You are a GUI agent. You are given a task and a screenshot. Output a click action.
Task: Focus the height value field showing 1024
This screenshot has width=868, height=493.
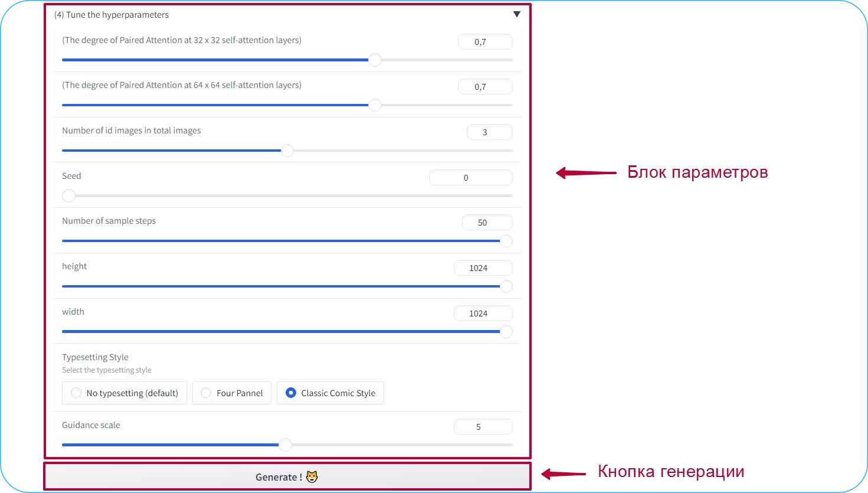483,267
